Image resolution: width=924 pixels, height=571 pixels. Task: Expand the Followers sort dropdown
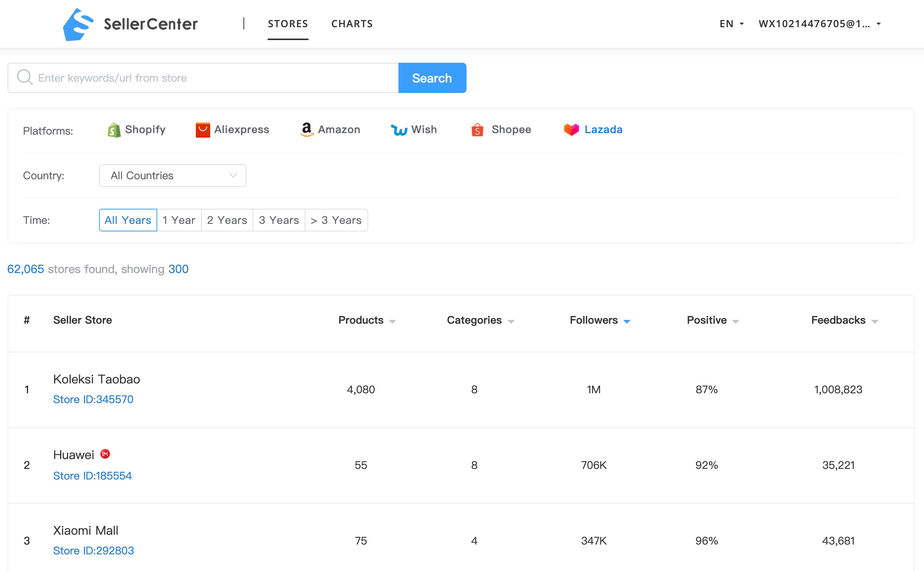628,321
